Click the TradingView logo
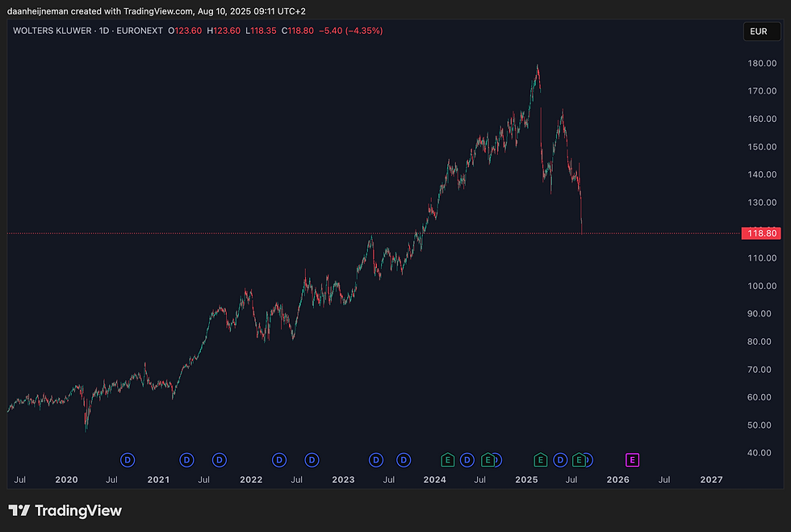The height and width of the screenshot is (532, 791). click(x=65, y=511)
